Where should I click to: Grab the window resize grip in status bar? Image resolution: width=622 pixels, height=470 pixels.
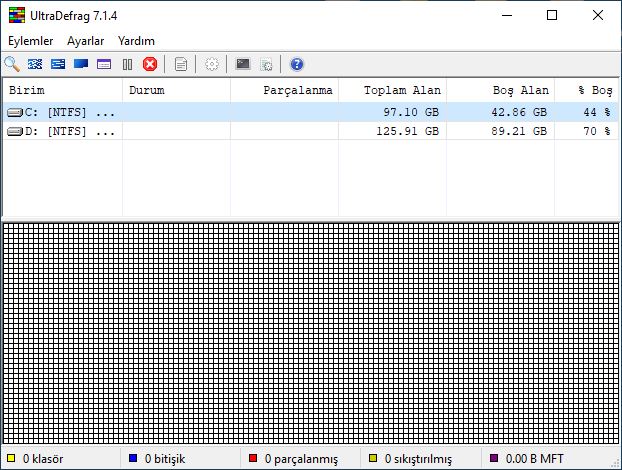pyautogui.click(x=616, y=464)
